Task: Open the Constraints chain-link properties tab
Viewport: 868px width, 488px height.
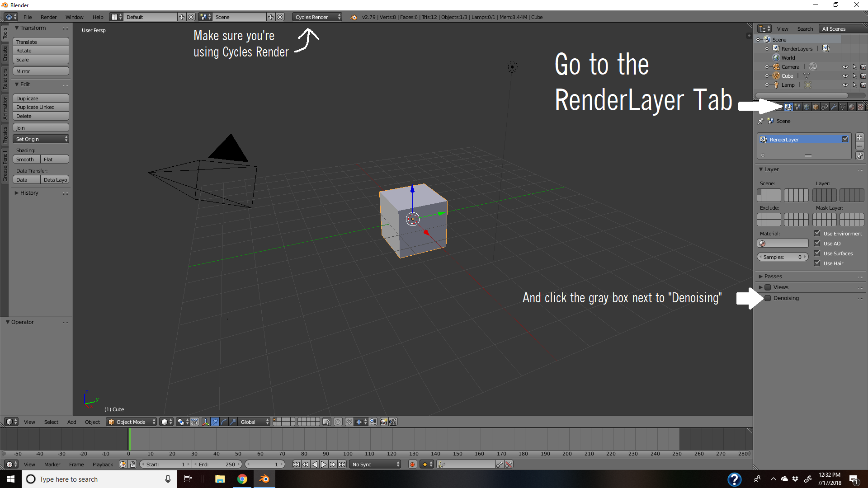Action: tap(825, 107)
